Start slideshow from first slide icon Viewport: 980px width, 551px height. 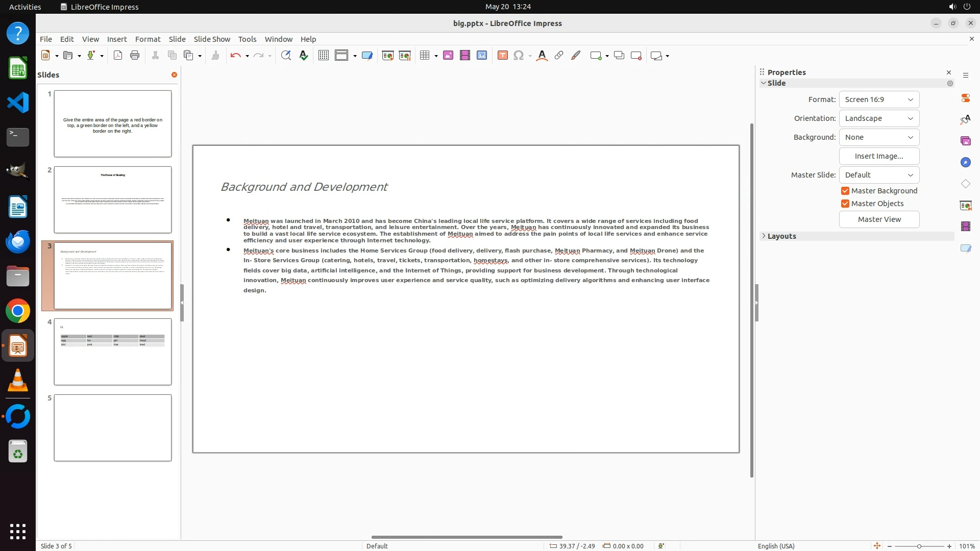pos(387,56)
